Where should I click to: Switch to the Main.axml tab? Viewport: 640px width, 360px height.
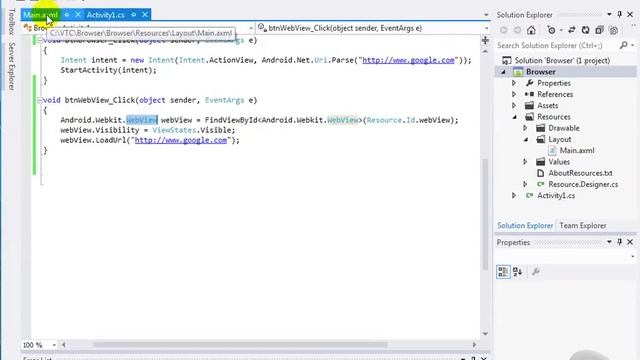tap(40, 15)
